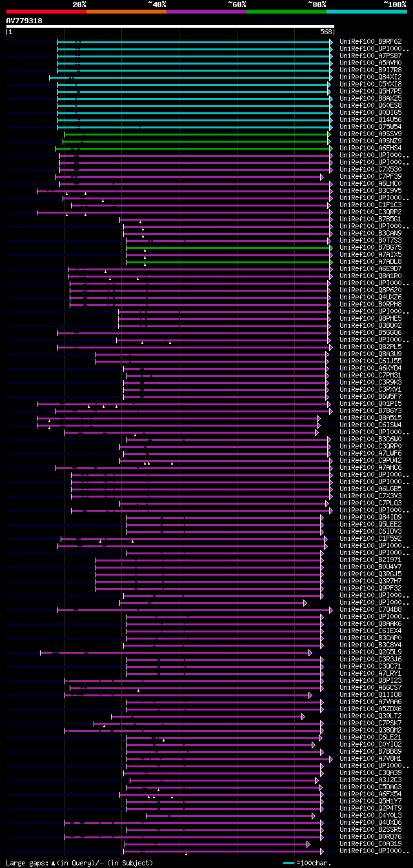Select the UniRef100_A7AIX5 label

click(x=370, y=255)
